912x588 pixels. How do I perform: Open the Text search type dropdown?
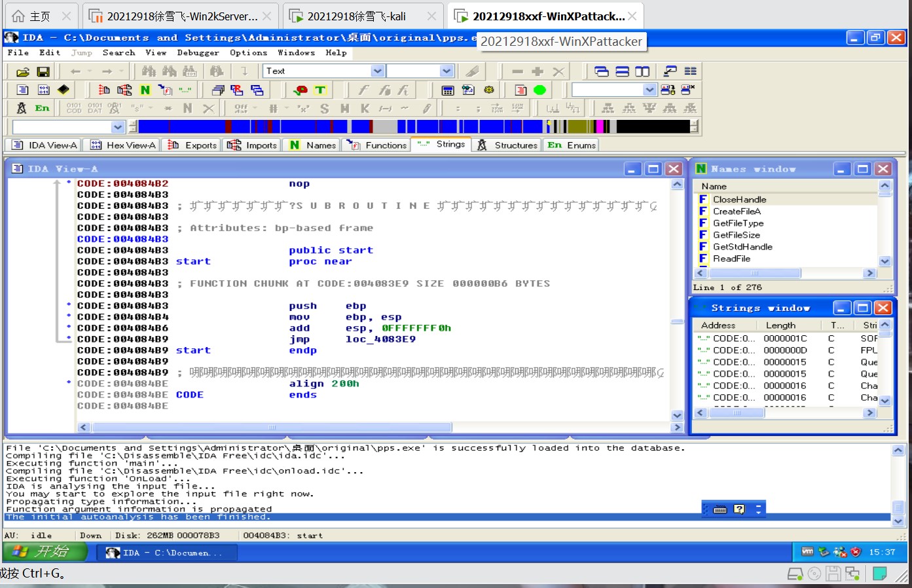[378, 71]
